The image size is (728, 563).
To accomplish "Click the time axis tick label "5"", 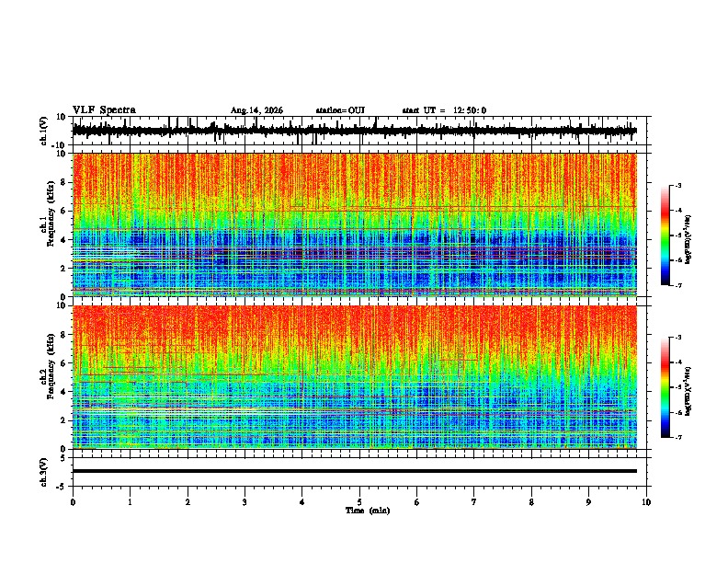I will (359, 502).
